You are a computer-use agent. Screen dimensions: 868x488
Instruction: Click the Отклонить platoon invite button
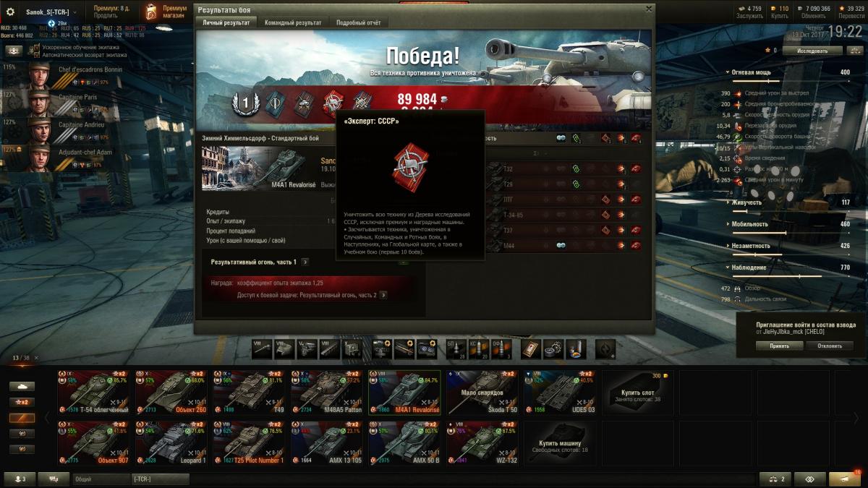[829, 346]
